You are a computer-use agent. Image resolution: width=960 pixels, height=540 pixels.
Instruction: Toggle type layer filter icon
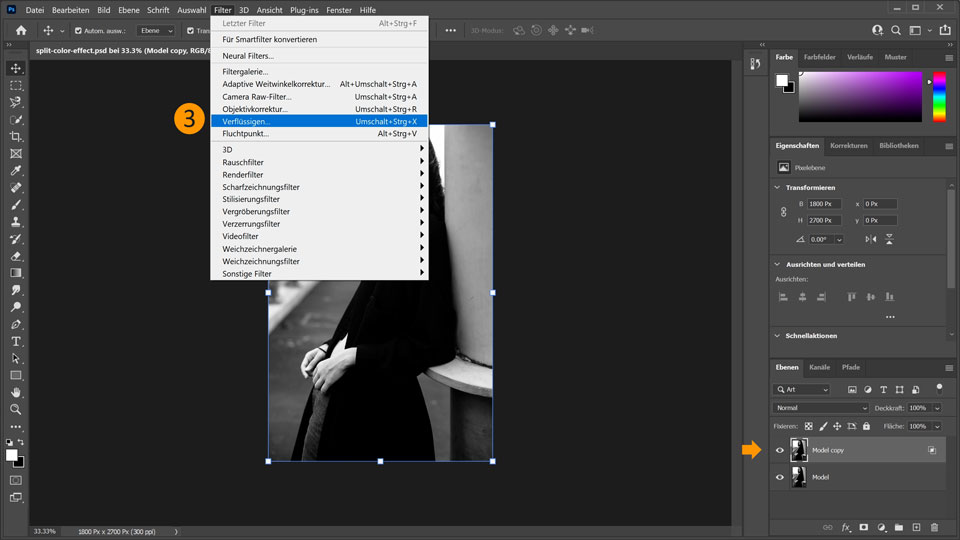pos(883,389)
